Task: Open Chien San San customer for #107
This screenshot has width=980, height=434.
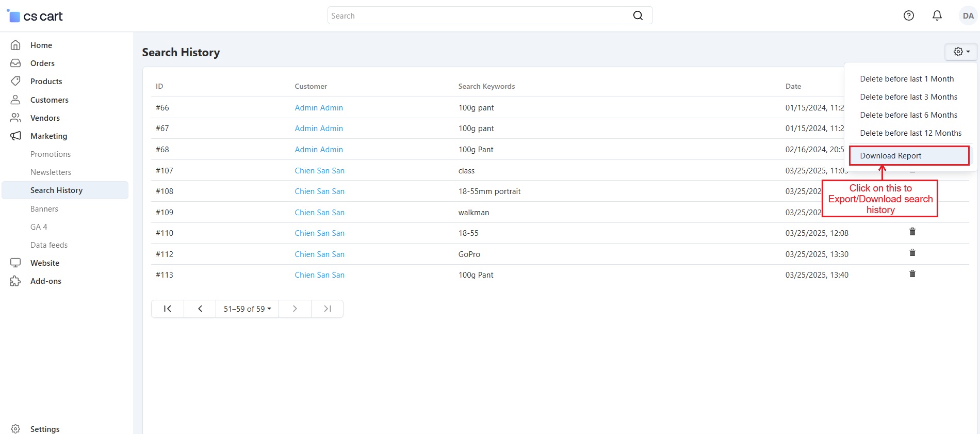Action: 319,171
